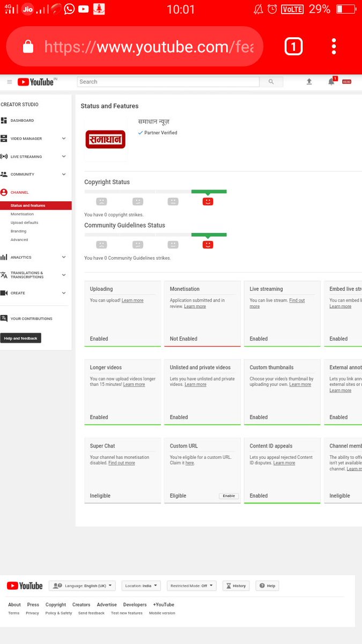Tap the padlock site security icon

pos(28,47)
